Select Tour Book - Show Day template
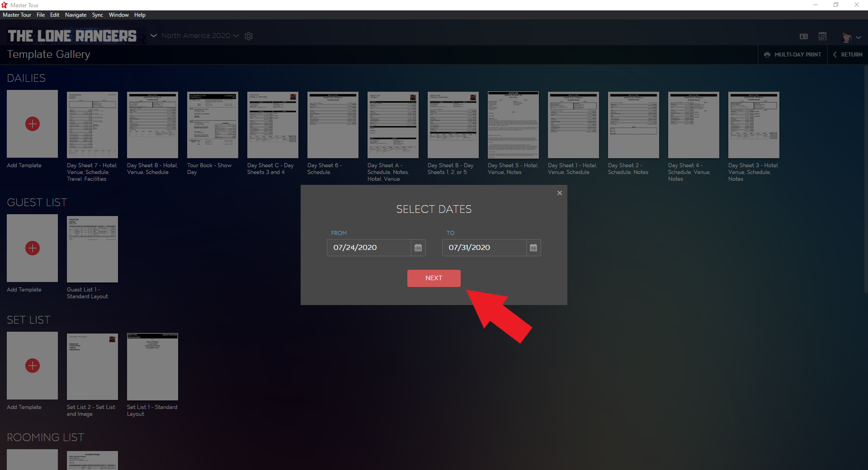This screenshot has height=470, width=868. point(212,125)
